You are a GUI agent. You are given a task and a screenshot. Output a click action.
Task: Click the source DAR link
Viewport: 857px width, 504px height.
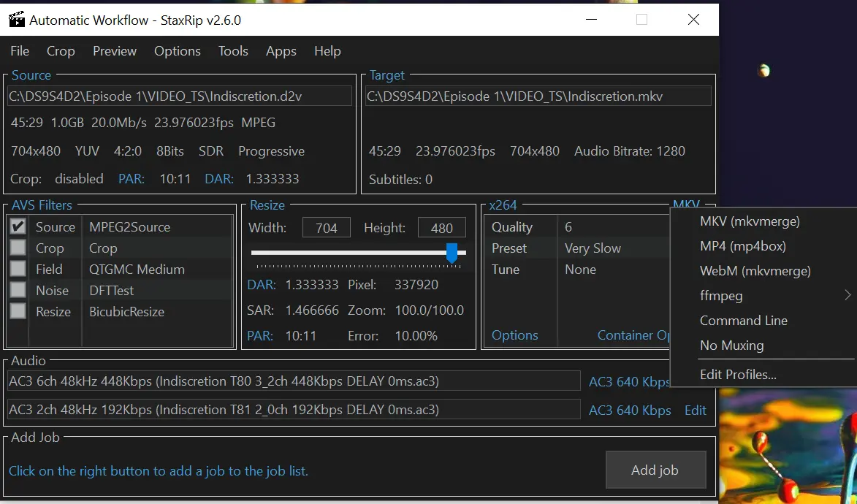tap(219, 179)
